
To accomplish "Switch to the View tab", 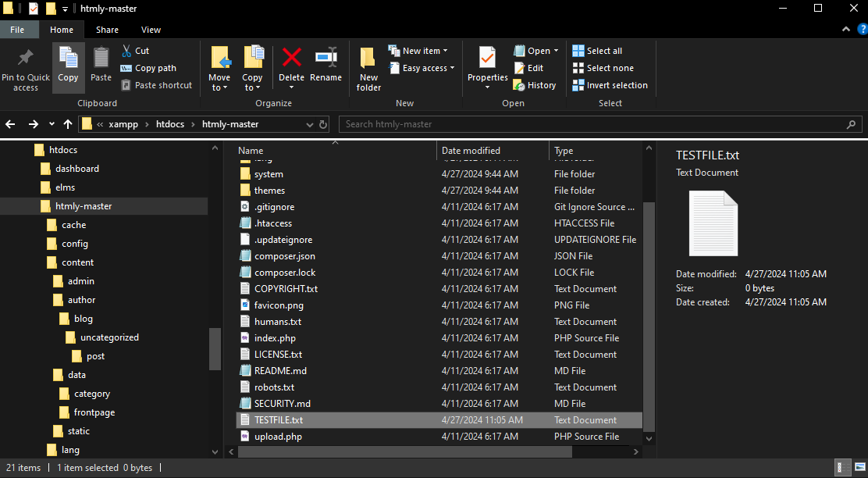I will (x=151, y=29).
